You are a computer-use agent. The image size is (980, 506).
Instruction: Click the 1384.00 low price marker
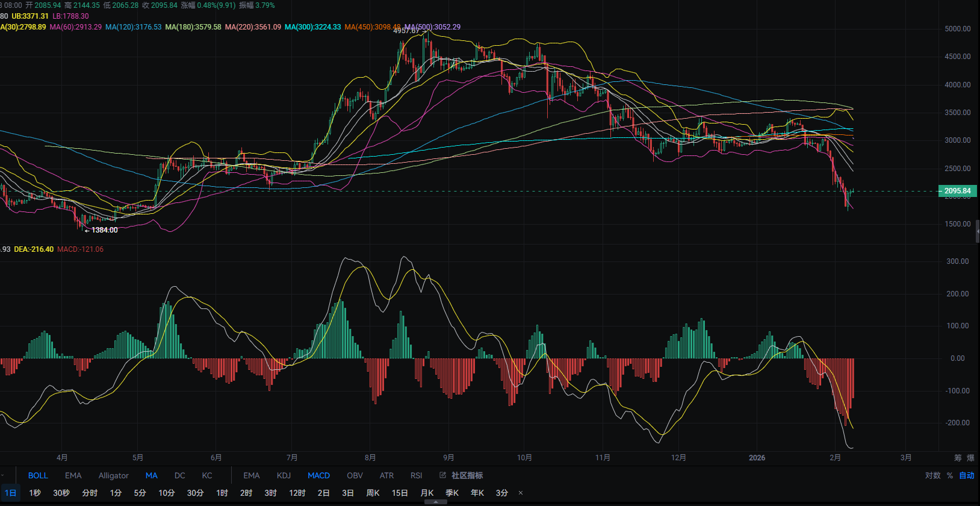(104, 230)
